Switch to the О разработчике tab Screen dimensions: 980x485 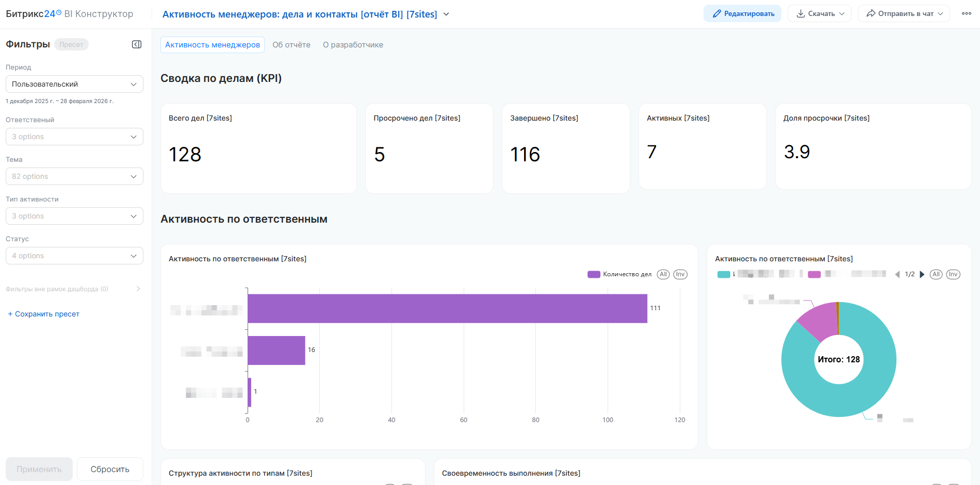pos(353,45)
